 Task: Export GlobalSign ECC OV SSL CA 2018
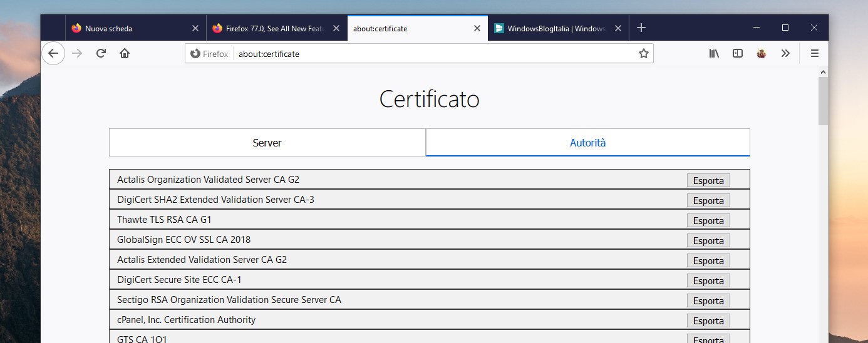pyautogui.click(x=708, y=240)
